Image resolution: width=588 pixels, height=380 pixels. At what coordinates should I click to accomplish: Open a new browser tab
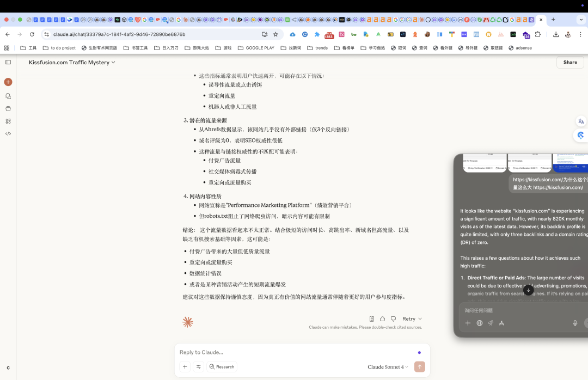coord(553,20)
